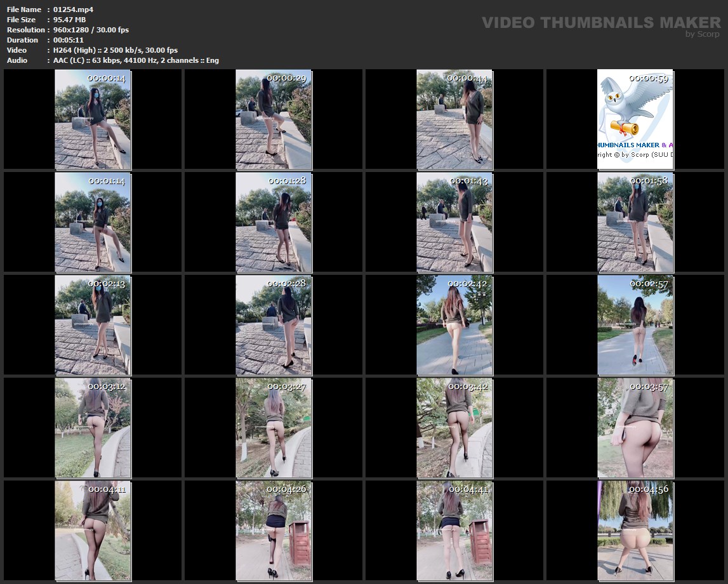Click the Duration 00:05:11 entry
This screenshot has height=584, width=728.
69,40
